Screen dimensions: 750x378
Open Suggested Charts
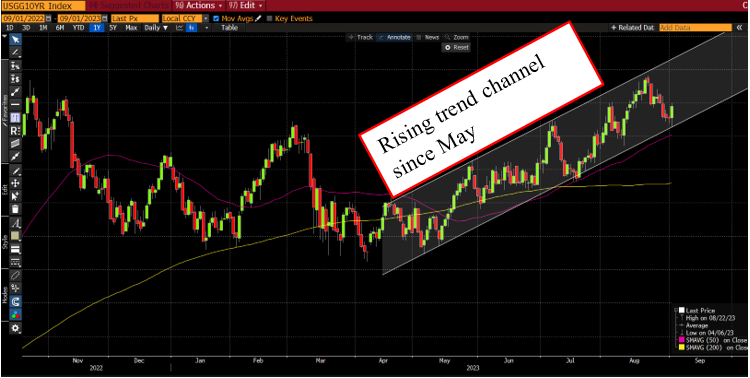[130, 6]
